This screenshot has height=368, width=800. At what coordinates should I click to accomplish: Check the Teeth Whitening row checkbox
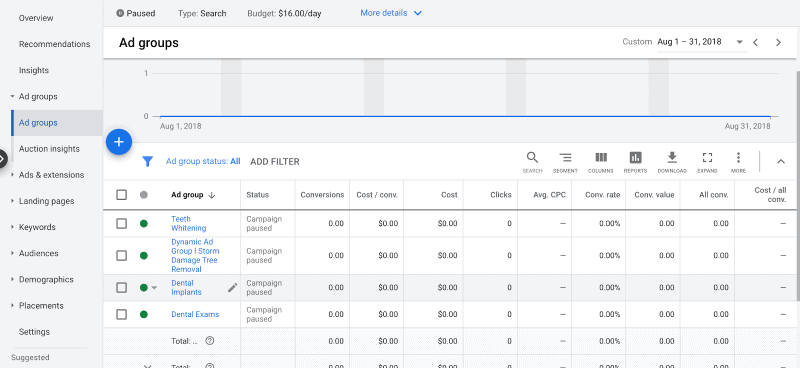point(121,224)
